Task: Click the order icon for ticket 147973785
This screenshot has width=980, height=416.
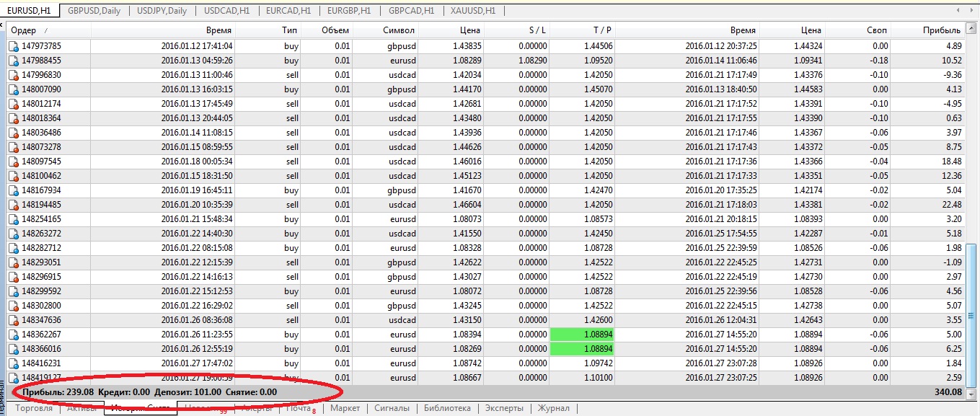Action: click(14, 46)
